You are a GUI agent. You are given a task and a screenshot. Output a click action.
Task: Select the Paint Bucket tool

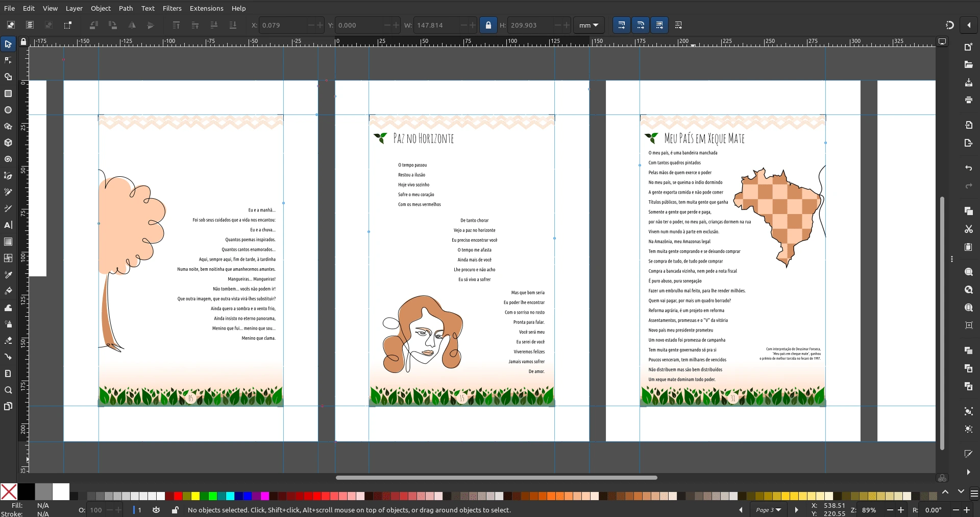pyautogui.click(x=8, y=291)
